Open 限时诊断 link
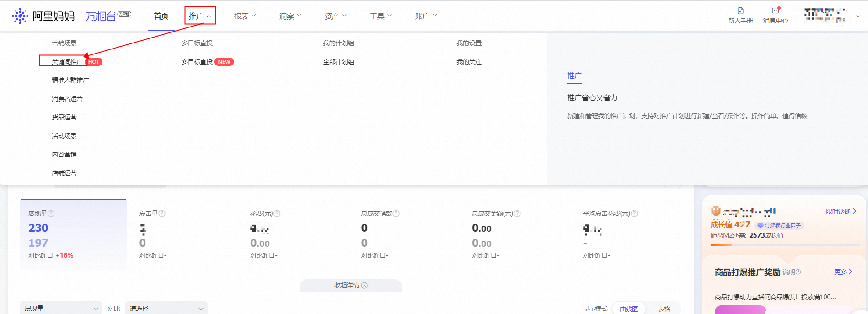This screenshot has width=868, height=314. tap(841, 211)
